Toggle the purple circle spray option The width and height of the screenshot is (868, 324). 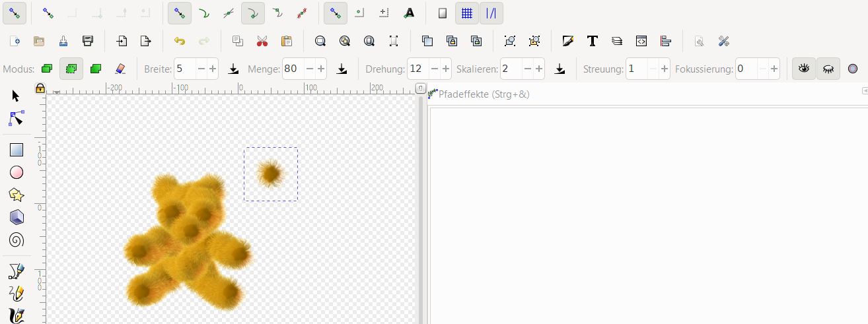click(853, 69)
